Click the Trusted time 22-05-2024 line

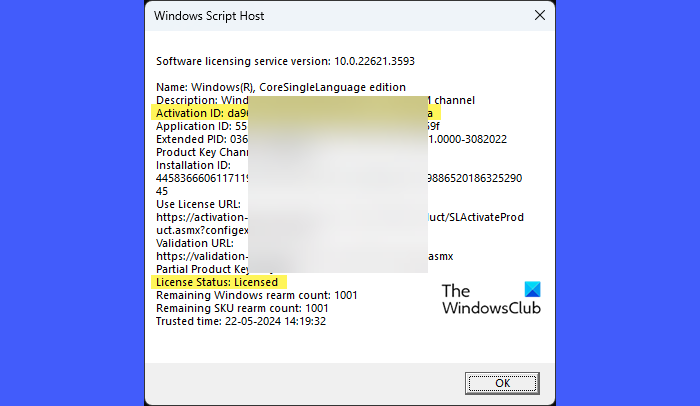[241, 321]
